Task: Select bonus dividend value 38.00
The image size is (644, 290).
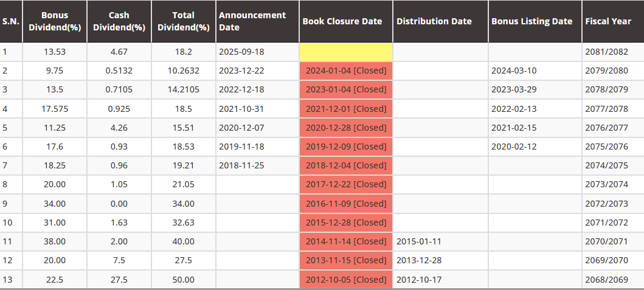Action: [55, 241]
